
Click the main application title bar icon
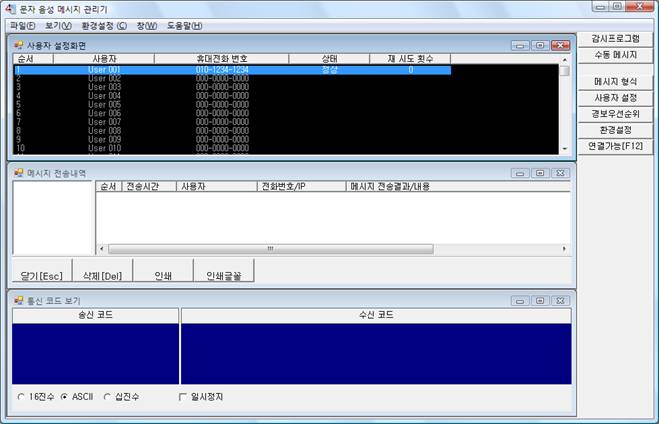10,8
